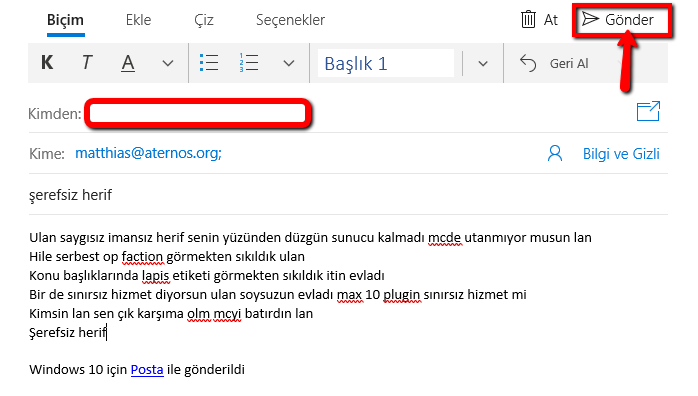This screenshot has width=698, height=396.
Task: Open the styles dropdown arrow
Action: tap(483, 64)
